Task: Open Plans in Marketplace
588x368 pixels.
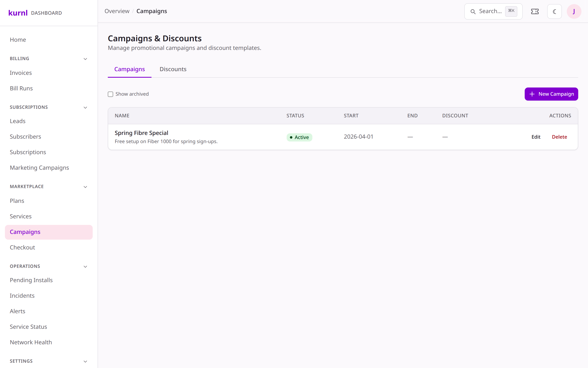Action: (49, 201)
